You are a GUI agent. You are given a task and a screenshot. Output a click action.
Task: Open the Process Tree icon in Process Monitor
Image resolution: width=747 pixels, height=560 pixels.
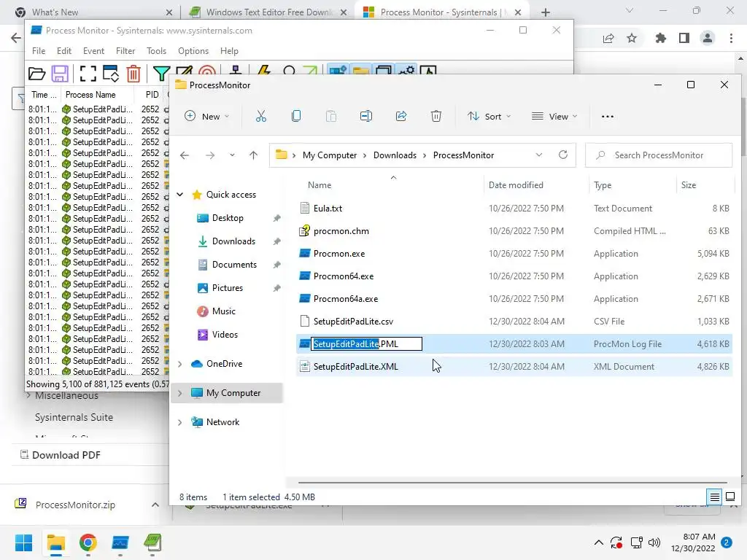click(x=236, y=71)
